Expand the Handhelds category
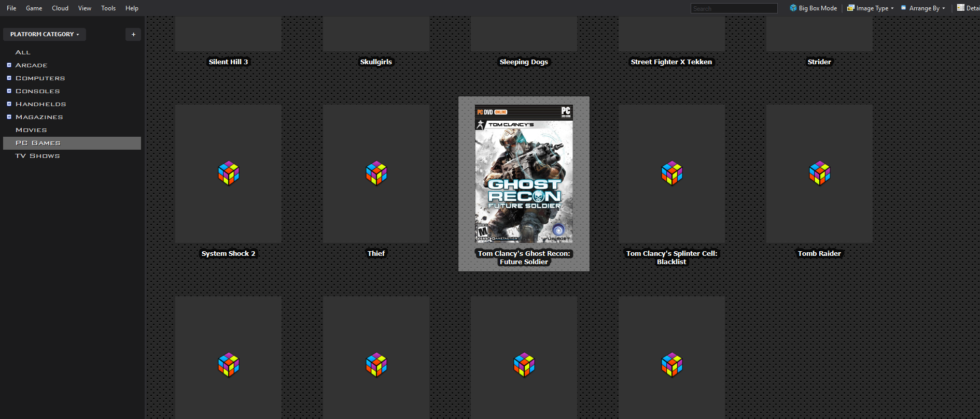 (x=9, y=104)
